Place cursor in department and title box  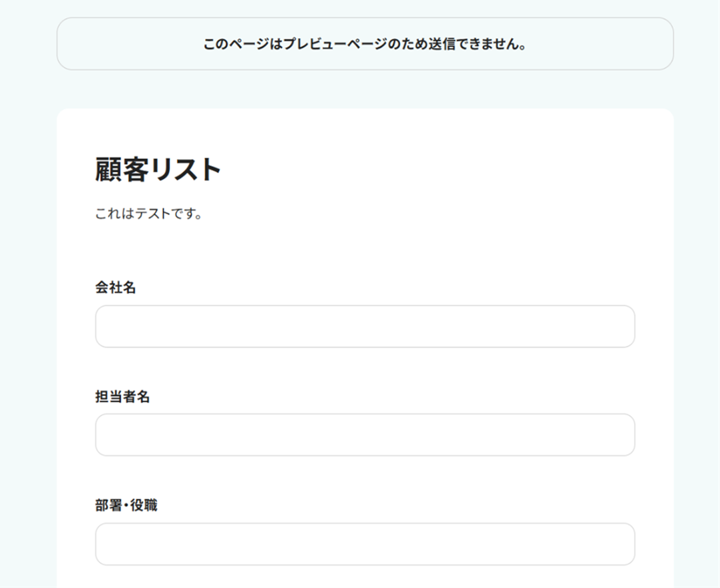(365, 543)
